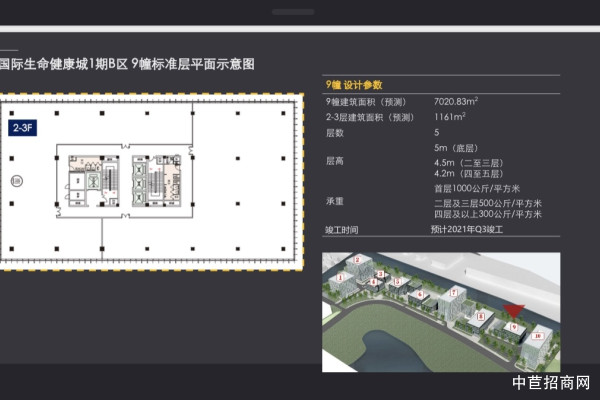Image resolution: width=600 pixels, height=400 pixels.
Task: Click the 中萱招商网 watermark link
Action: coord(550,383)
